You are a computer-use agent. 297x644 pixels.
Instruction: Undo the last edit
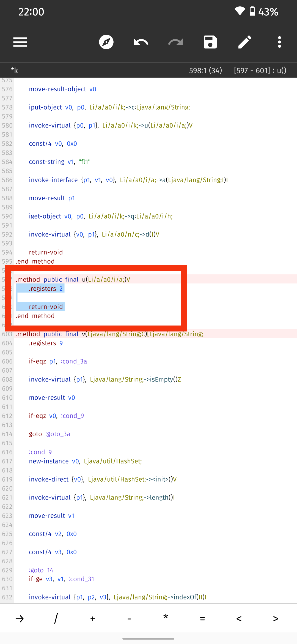141,42
